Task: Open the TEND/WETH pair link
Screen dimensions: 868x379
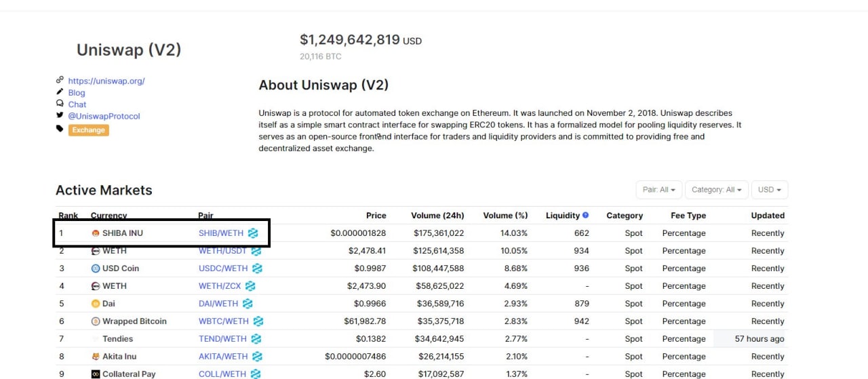Action: click(222, 339)
